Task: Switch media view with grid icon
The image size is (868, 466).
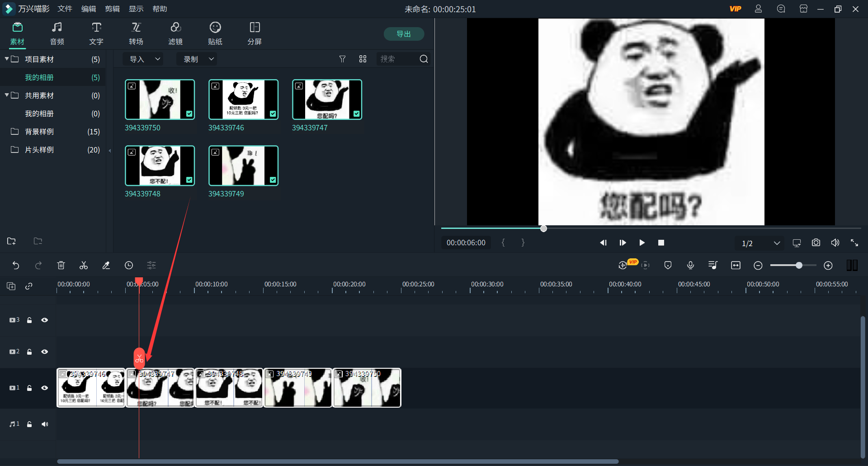Action: click(363, 59)
